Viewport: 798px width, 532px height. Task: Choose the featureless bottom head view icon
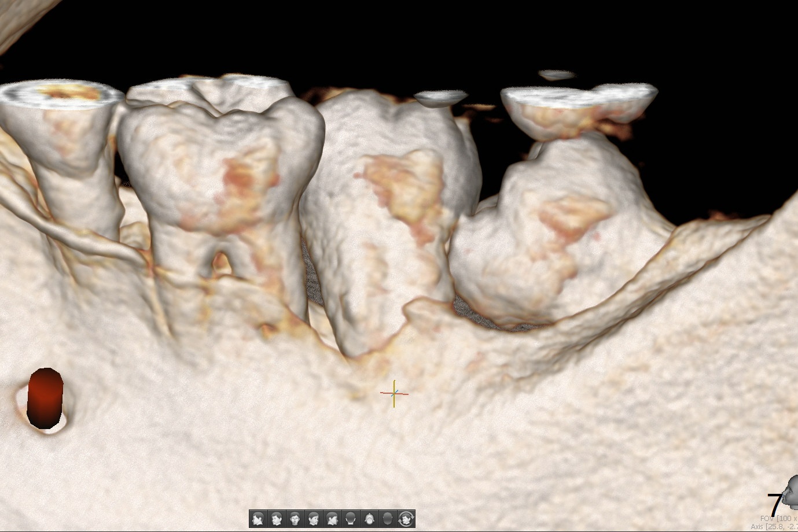tap(388, 519)
